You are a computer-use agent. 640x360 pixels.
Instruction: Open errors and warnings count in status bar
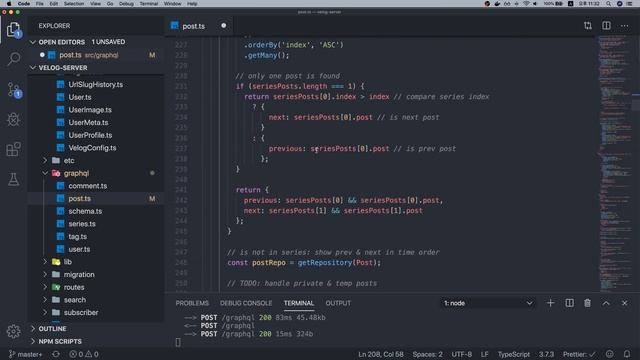pyautogui.click(x=84, y=354)
